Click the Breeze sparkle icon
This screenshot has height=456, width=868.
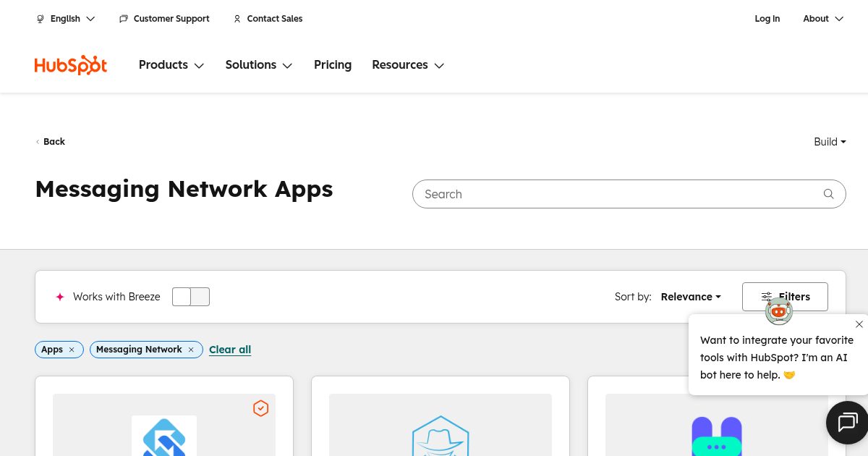click(x=60, y=297)
